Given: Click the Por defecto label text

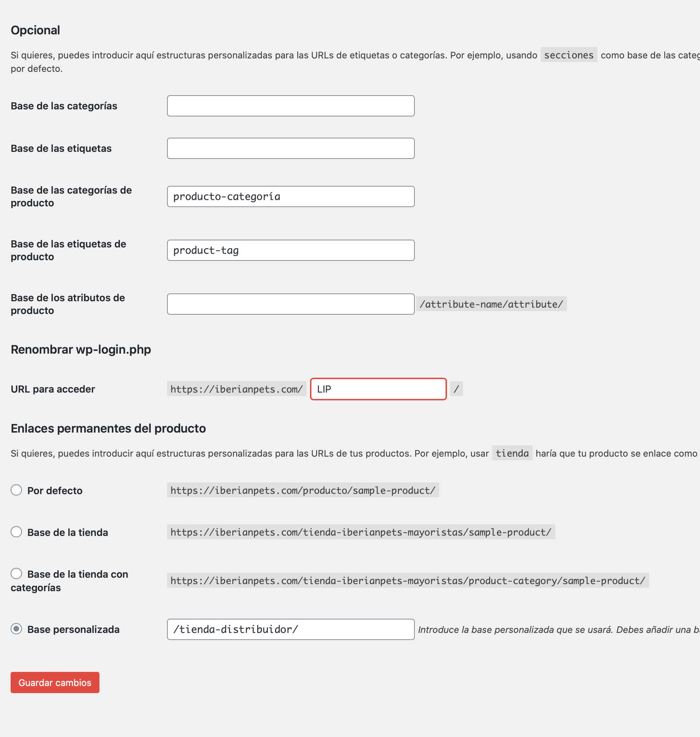Looking at the screenshot, I should pyautogui.click(x=55, y=491).
